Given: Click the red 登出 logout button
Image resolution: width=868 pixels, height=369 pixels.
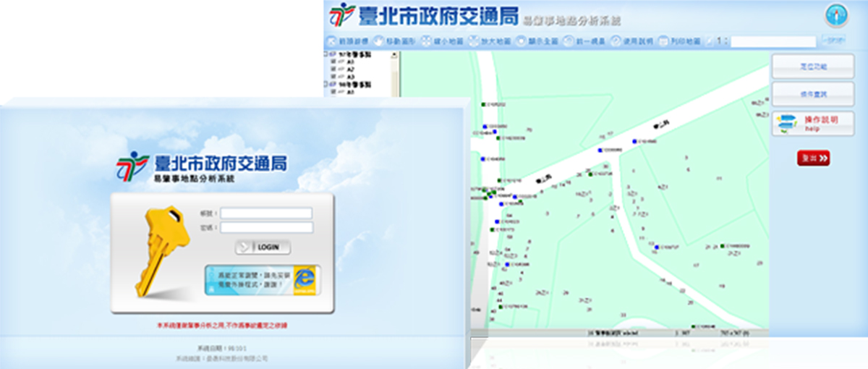Looking at the screenshot, I should [814, 158].
